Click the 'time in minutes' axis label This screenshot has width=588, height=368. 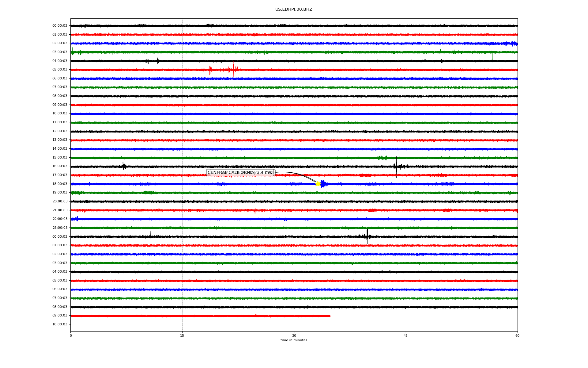click(294, 340)
